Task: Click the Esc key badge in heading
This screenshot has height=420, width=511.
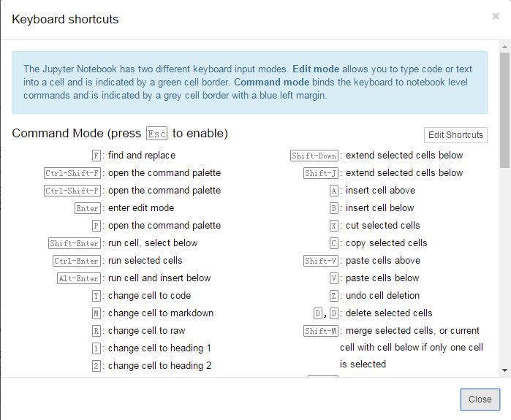Action: point(156,134)
